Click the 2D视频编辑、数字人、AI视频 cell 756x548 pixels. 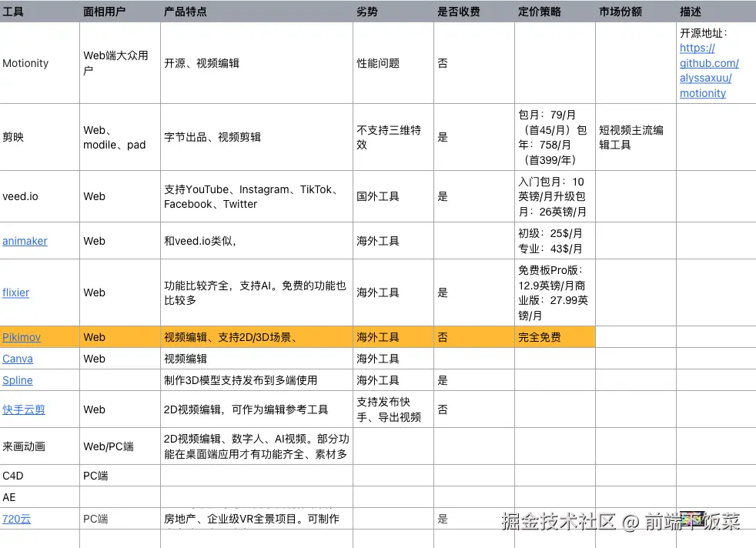[x=256, y=446]
